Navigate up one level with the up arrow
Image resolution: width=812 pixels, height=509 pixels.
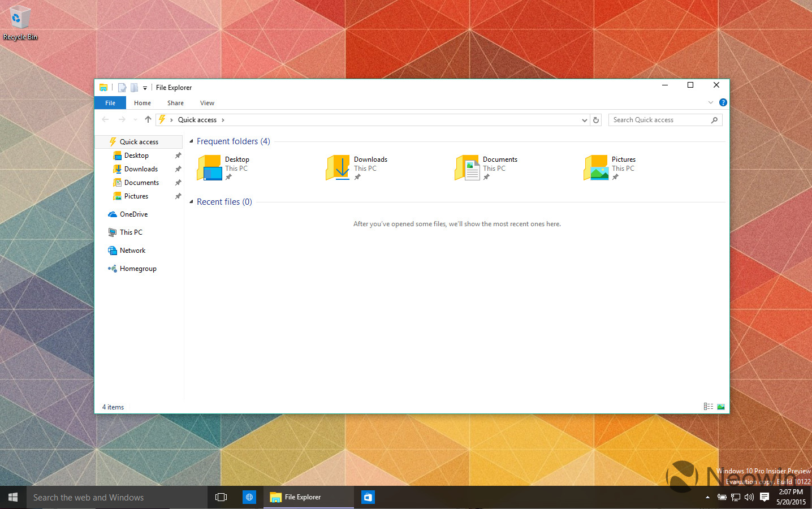tap(148, 119)
